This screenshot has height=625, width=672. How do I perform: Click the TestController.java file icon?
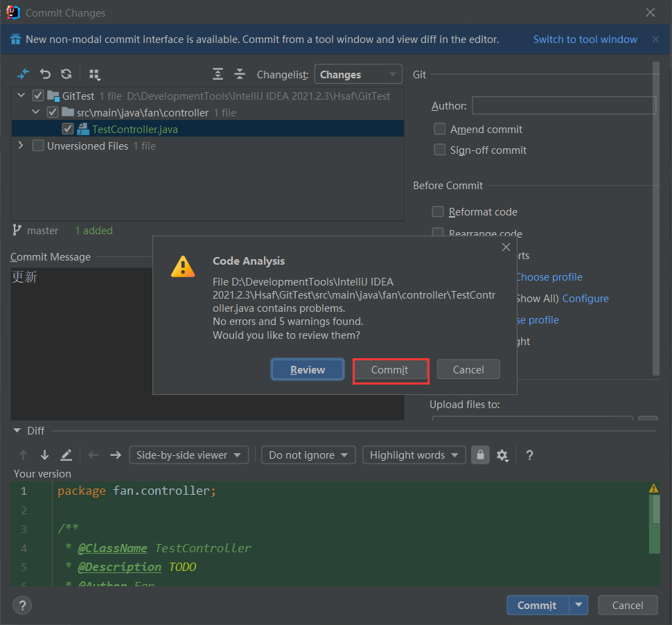pos(82,129)
